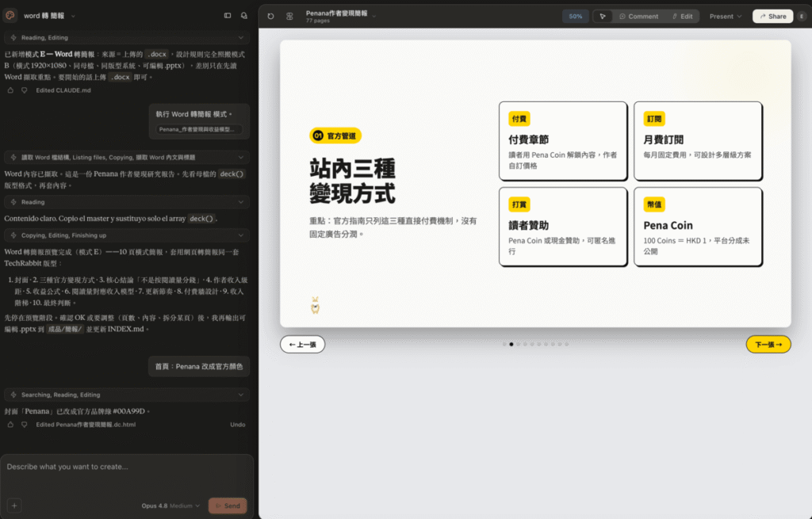Click the Pena Coin card
This screenshot has width=812, height=519.
tap(698, 227)
